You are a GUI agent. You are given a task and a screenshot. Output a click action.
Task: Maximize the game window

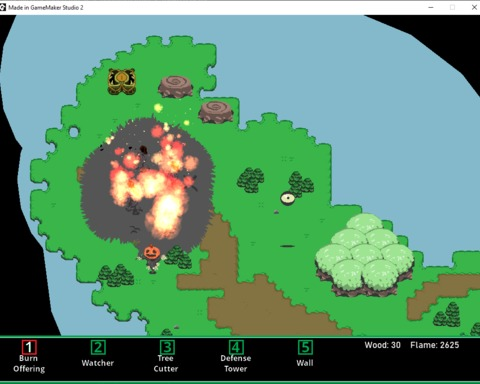452,7
